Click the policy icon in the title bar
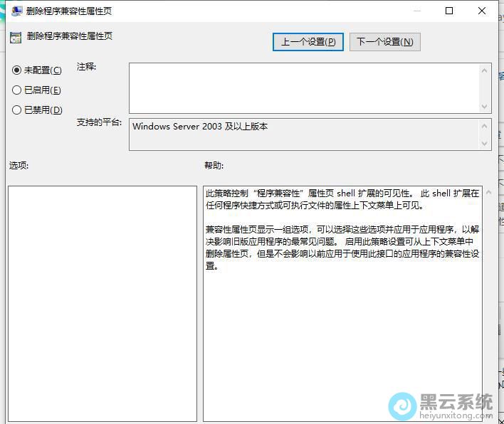The image size is (504, 424). (16, 11)
